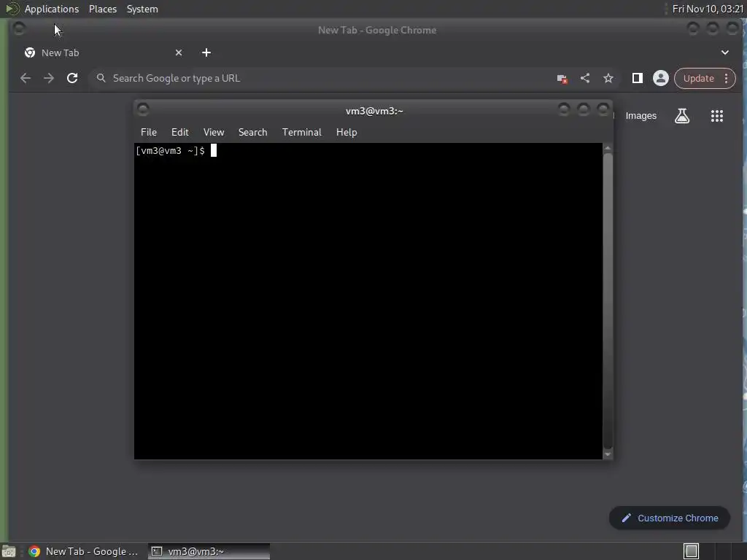747x560 pixels.
Task: Go forward with Chrome's forward arrow
Action: [x=49, y=78]
